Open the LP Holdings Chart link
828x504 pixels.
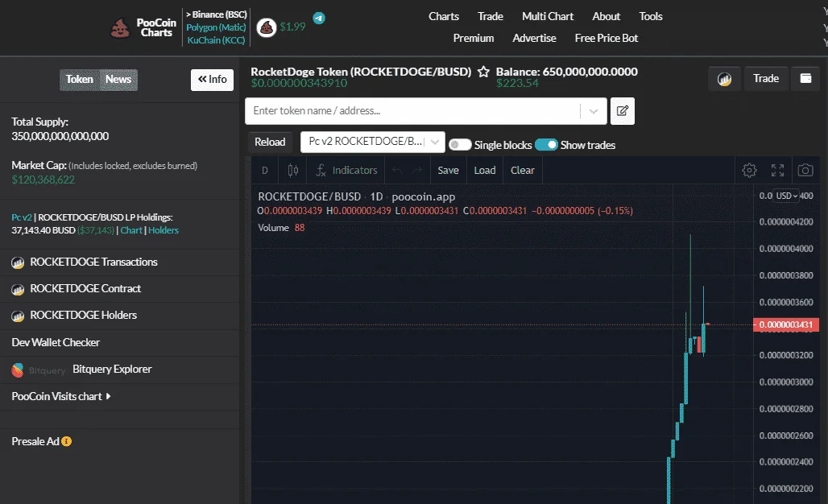[131, 230]
